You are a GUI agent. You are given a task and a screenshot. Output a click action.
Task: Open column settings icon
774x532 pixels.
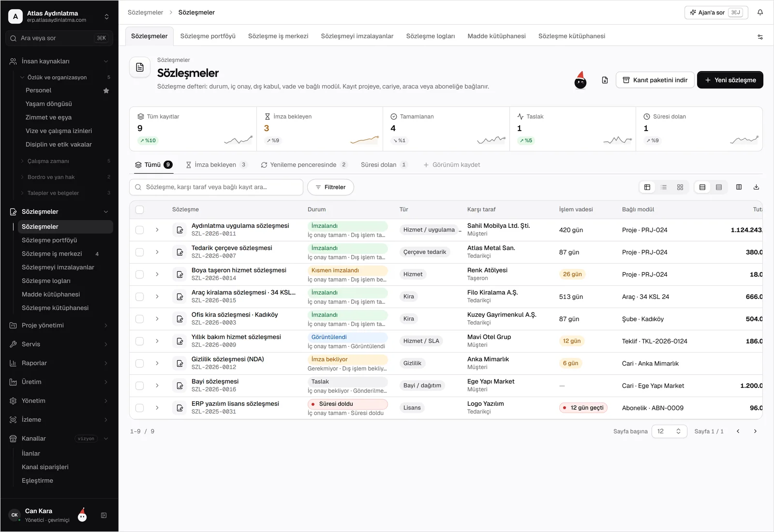tap(739, 187)
